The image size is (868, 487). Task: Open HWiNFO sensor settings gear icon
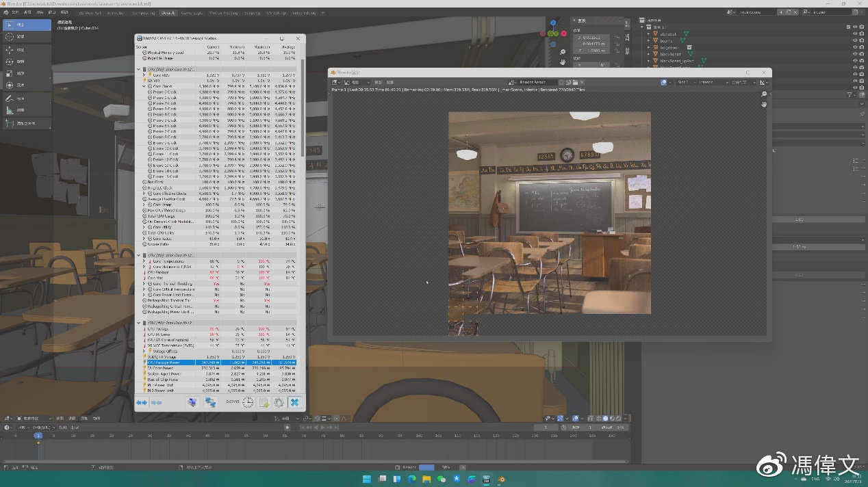coord(279,403)
